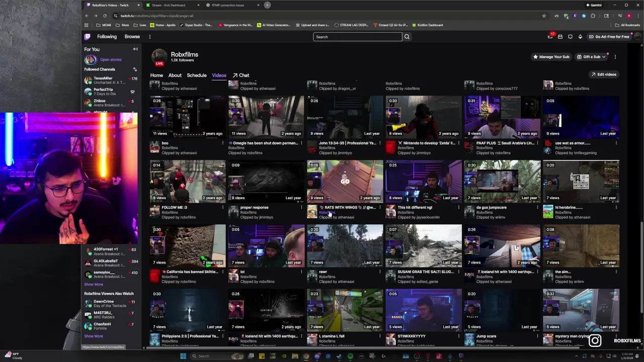Open 'Clipped by athenaaxi' under clip 'boo'

179,153
